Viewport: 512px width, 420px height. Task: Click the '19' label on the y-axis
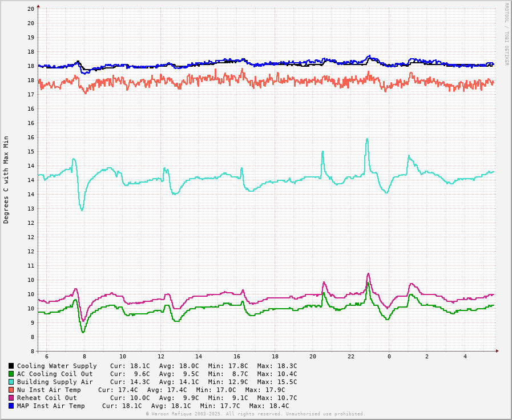[31, 38]
